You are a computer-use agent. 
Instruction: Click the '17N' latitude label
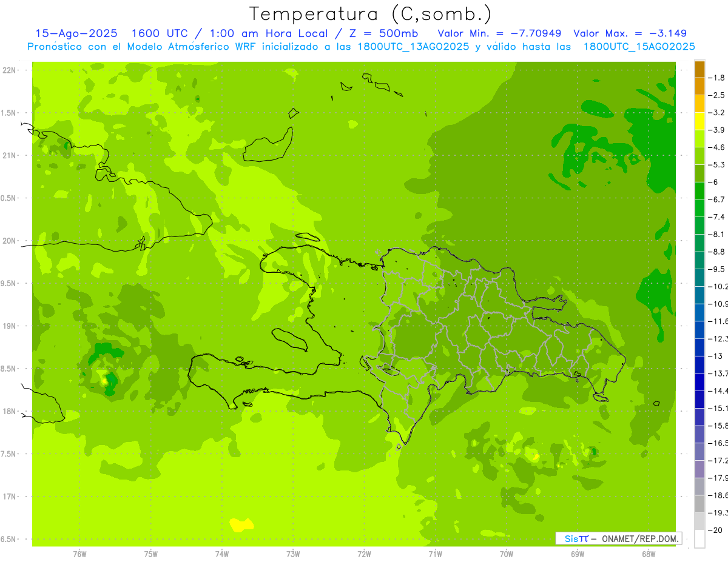click(x=8, y=497)
